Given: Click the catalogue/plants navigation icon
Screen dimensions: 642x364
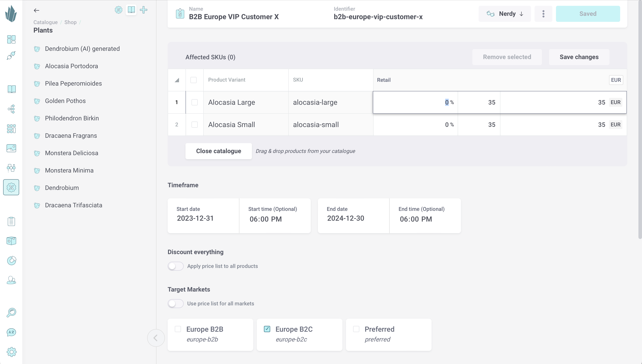Looking at the screenshot, I should click(11, 89).
